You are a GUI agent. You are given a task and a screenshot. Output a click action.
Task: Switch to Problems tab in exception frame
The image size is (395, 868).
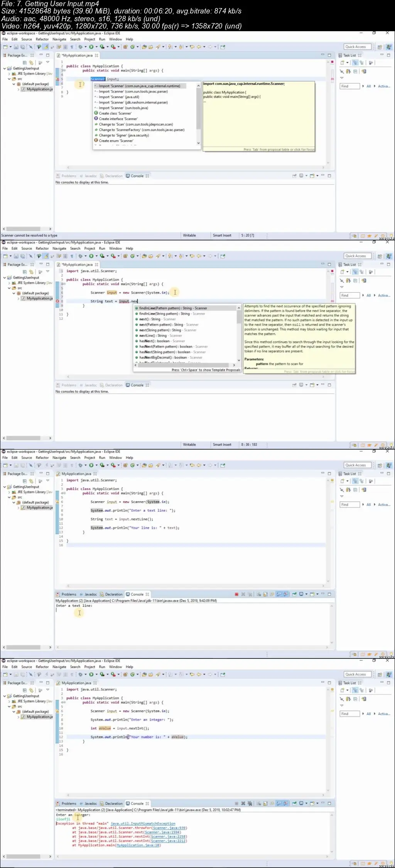click(66, 804)
